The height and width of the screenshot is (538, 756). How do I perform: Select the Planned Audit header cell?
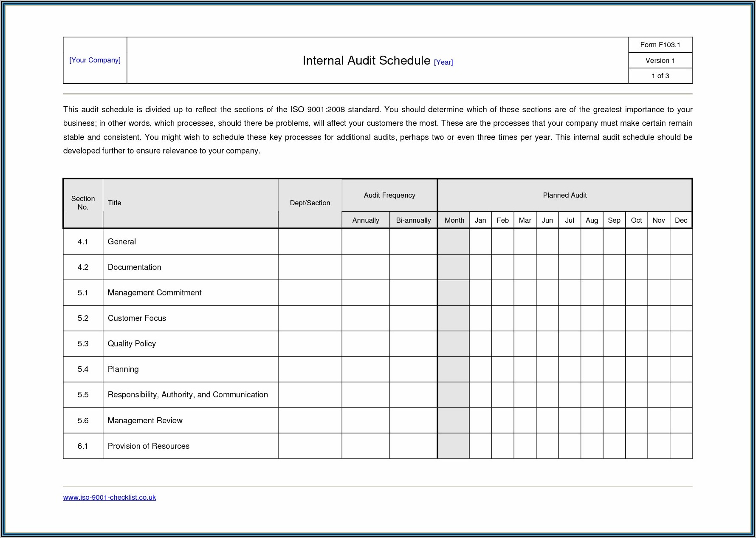click(564, 195)
